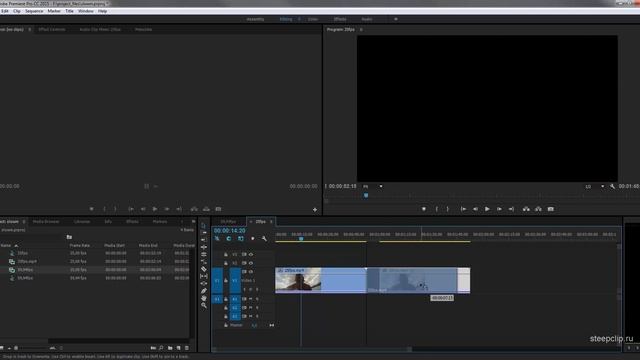640x360 pixels.
Task: Click Extract button in Program monitor
Action: click(538, 209)
